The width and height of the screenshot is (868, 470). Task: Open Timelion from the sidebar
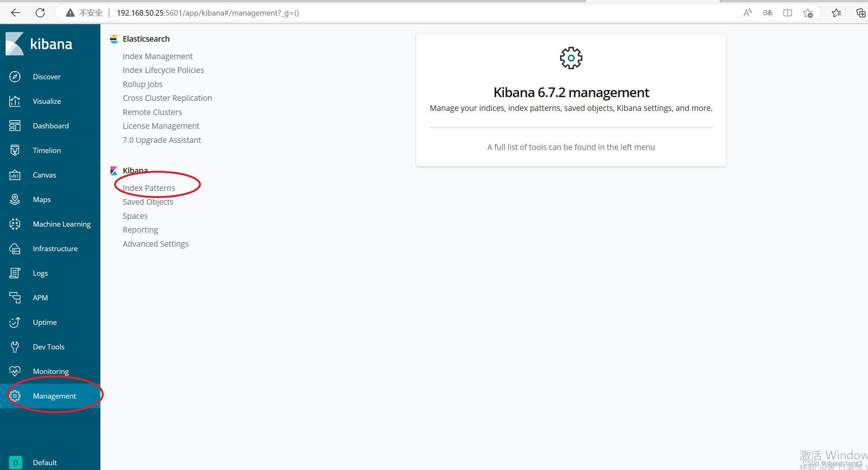point(47,150)
